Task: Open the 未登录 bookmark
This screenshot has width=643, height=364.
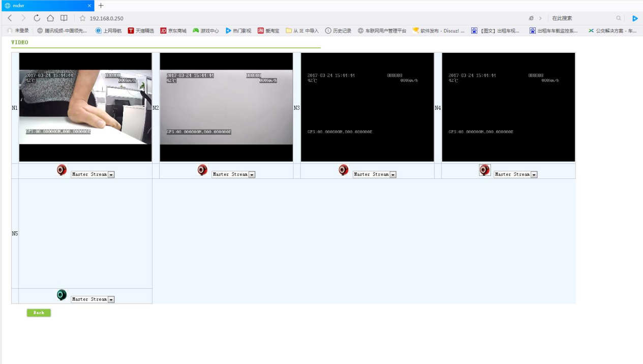Action: [18, 31]
